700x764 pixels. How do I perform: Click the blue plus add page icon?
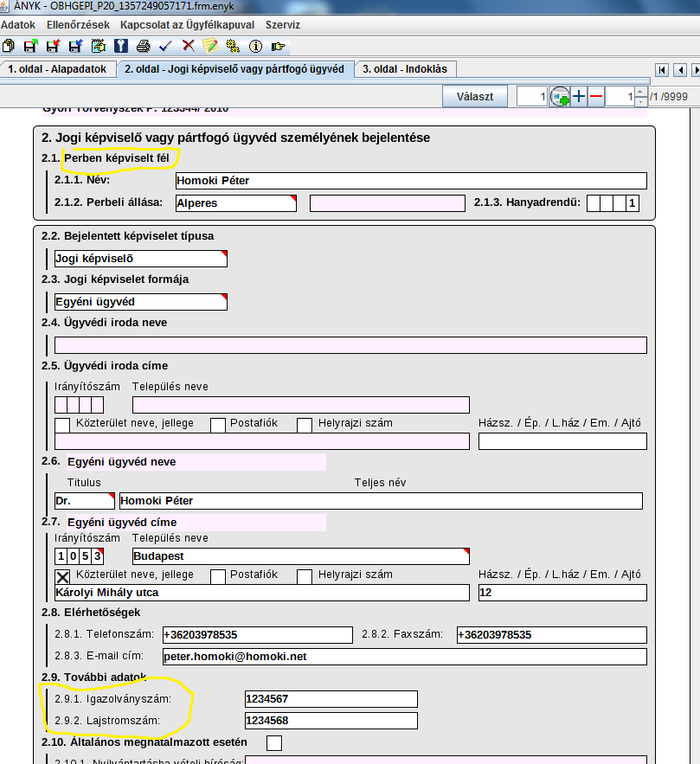coord(579,97)
